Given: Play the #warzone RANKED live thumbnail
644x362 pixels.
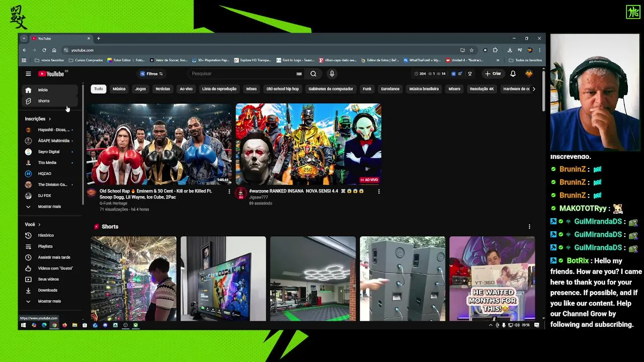Looking at the screenshot, I should pyautogui.click(x=308, y=144).
